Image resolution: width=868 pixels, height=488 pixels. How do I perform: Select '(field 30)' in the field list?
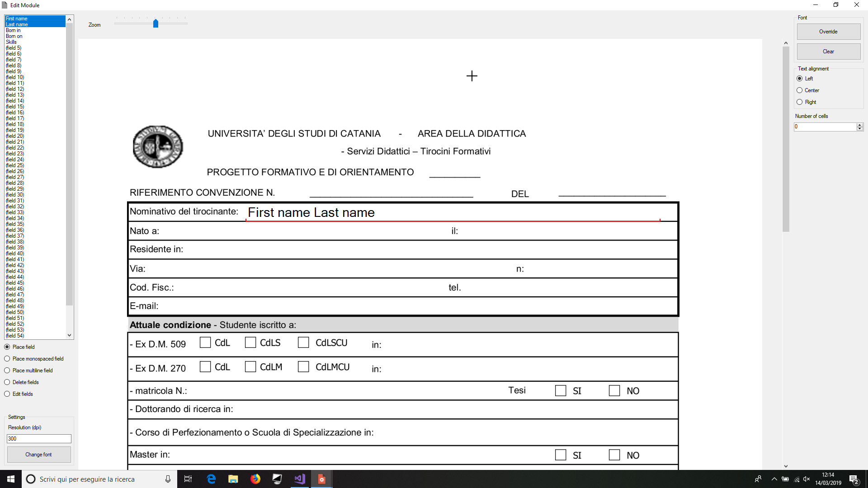35,195
